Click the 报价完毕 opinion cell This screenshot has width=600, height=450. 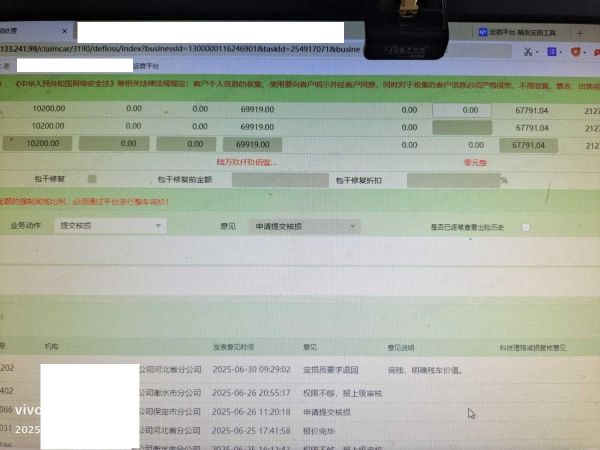click(x=319, y=431)
